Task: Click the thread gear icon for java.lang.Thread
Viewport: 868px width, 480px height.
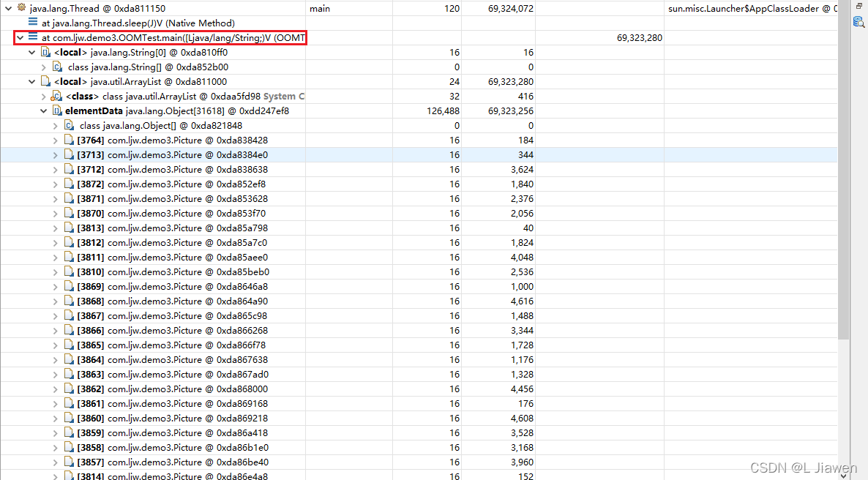Action: point(21,8)
